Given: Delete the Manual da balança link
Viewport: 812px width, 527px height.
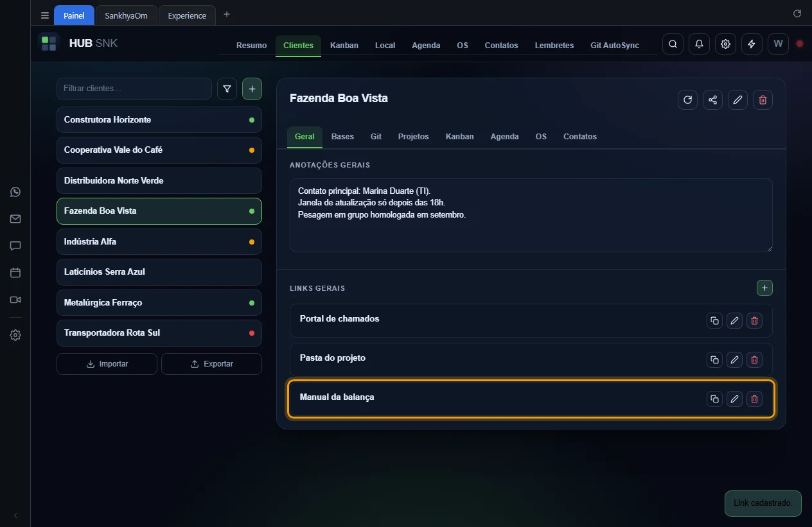Looking at the screenshot, I should (754, 399).
